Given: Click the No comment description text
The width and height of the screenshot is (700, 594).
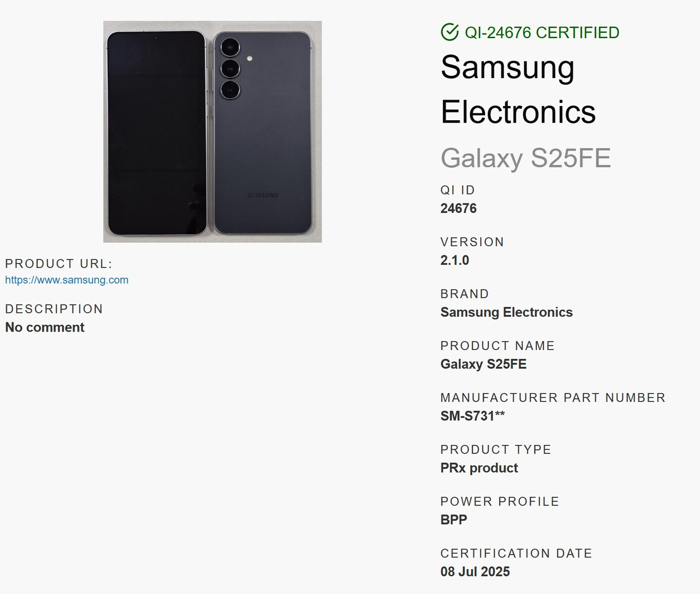Looking at the screenshot, I should click(45, 327).
